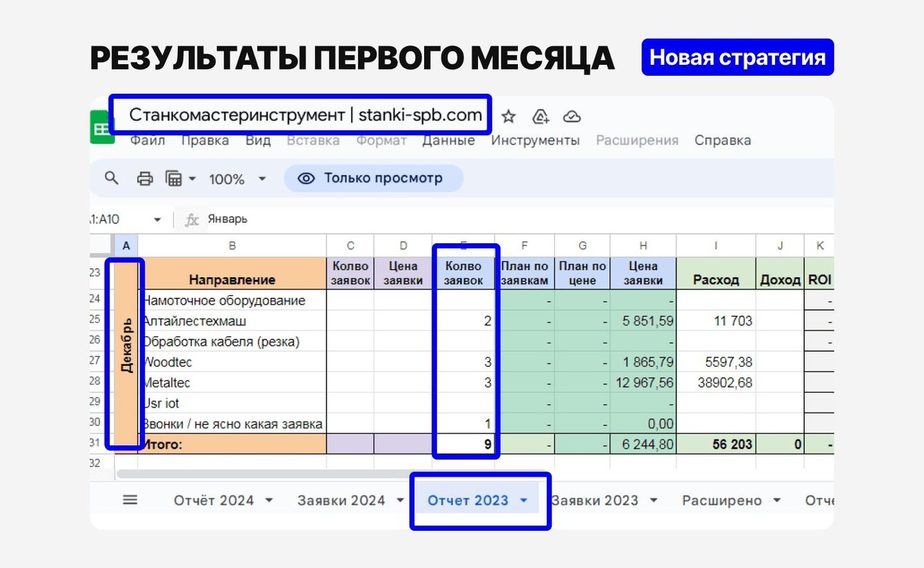Click the formula bar showing Январь
Screen dimensions: 924x568
[x=228, y=219]
